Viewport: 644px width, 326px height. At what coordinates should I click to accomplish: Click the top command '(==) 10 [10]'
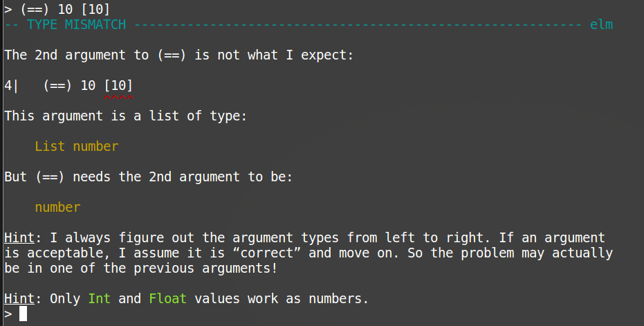pos(65,9)
